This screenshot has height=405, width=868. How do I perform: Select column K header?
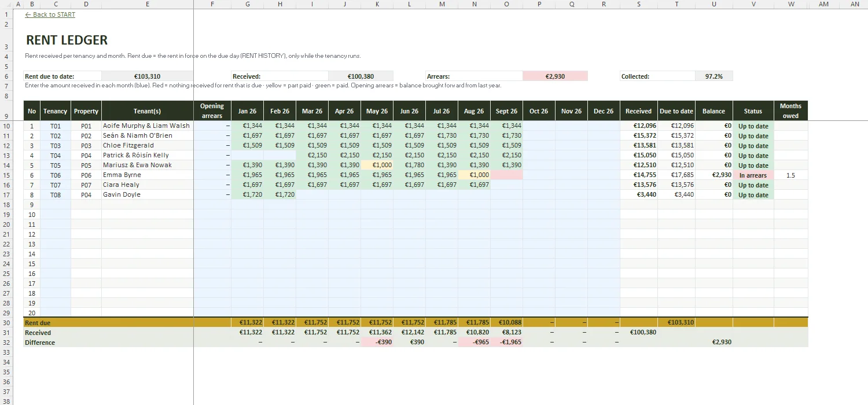377,4
